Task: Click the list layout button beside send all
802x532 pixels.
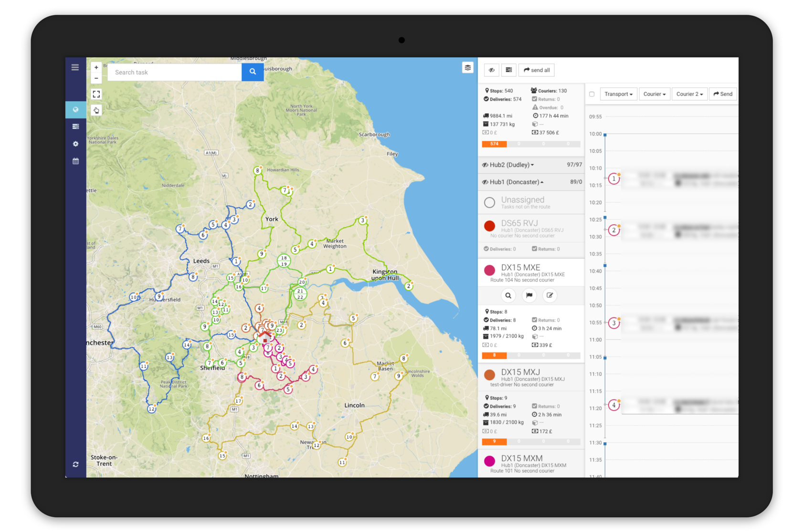Action: point(508,70)
